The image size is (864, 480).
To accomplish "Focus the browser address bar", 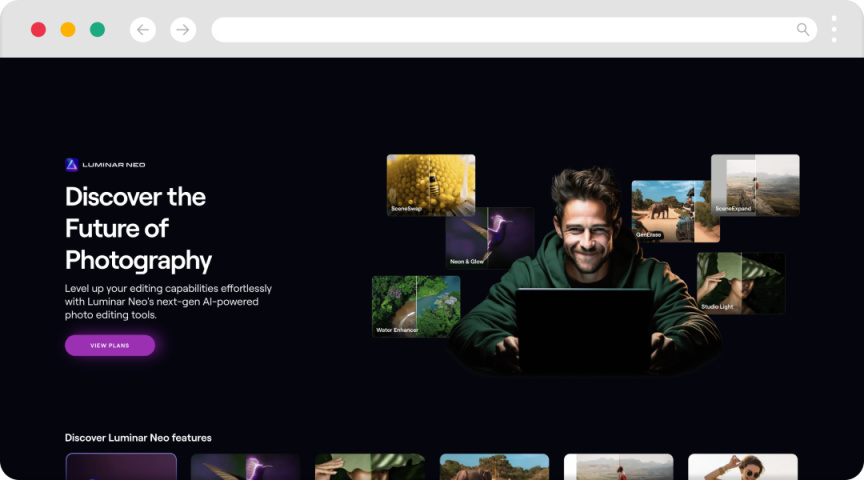I will pos(514,30).
